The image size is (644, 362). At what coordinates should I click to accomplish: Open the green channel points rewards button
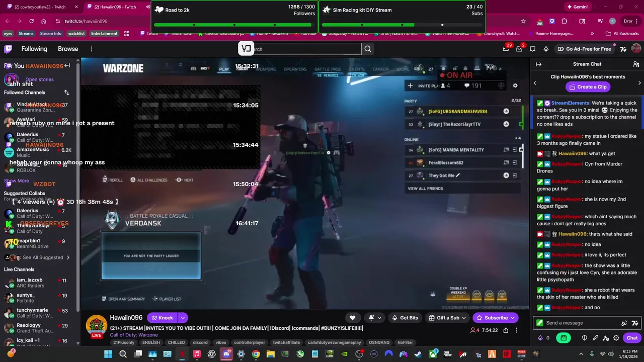point(563,338)
